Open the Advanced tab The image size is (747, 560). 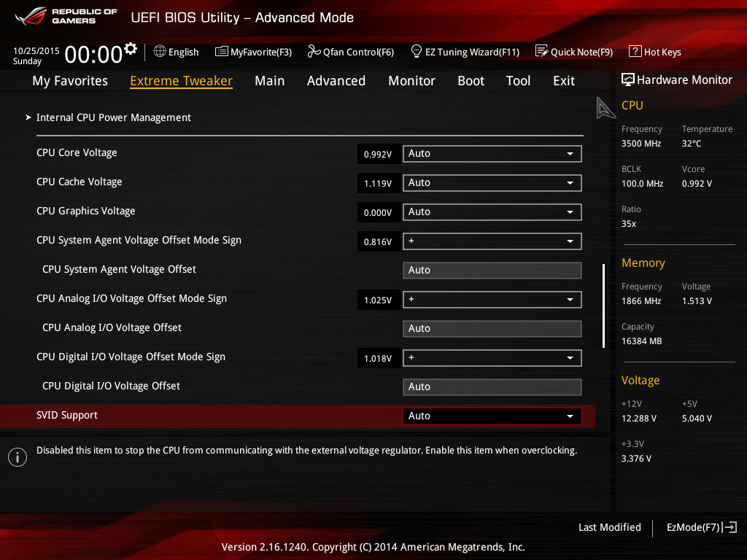click(x=336, y=81)
